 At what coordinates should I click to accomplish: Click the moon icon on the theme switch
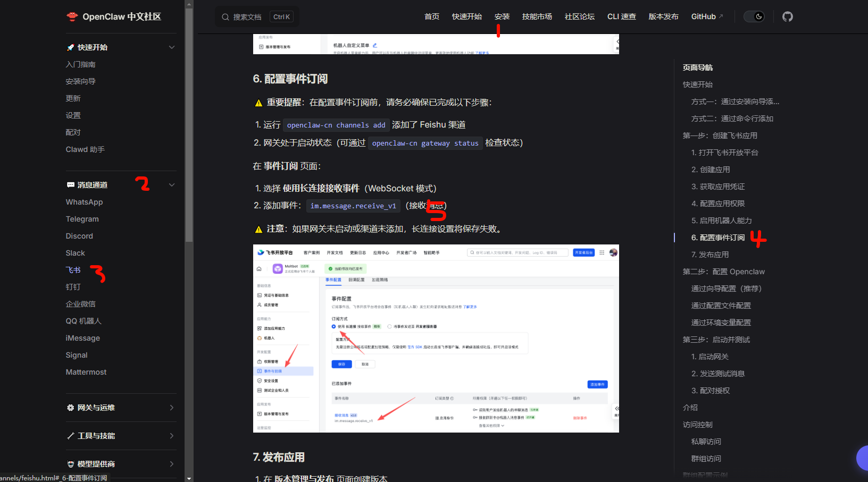click(x=759, y=16)
